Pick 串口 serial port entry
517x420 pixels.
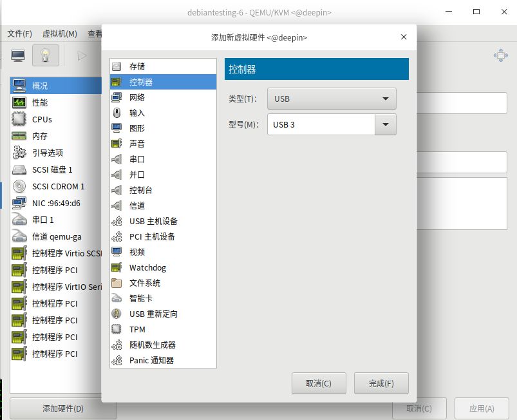coord(163,159)
